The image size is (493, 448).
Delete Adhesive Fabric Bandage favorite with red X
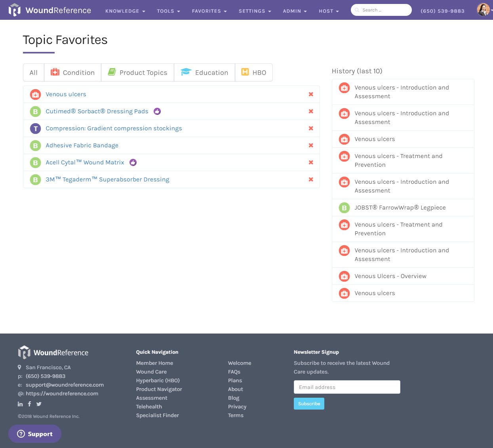[x=311, y=145]
